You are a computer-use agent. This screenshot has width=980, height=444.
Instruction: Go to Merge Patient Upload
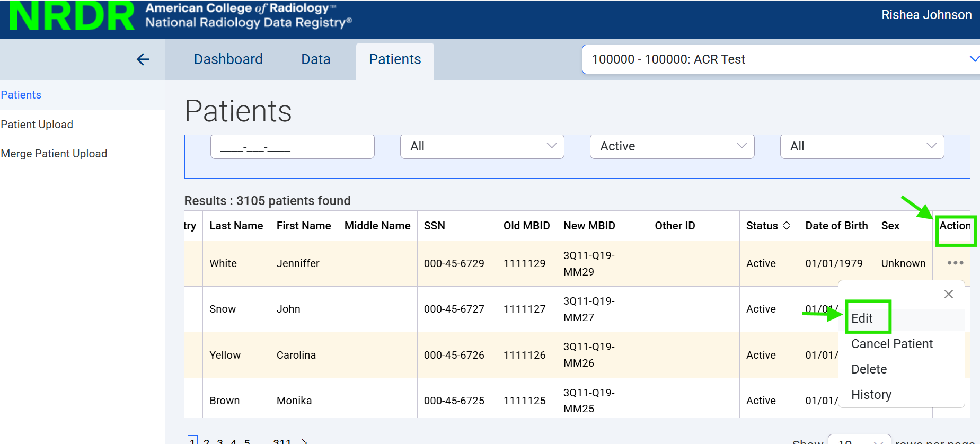pos(54,154)
